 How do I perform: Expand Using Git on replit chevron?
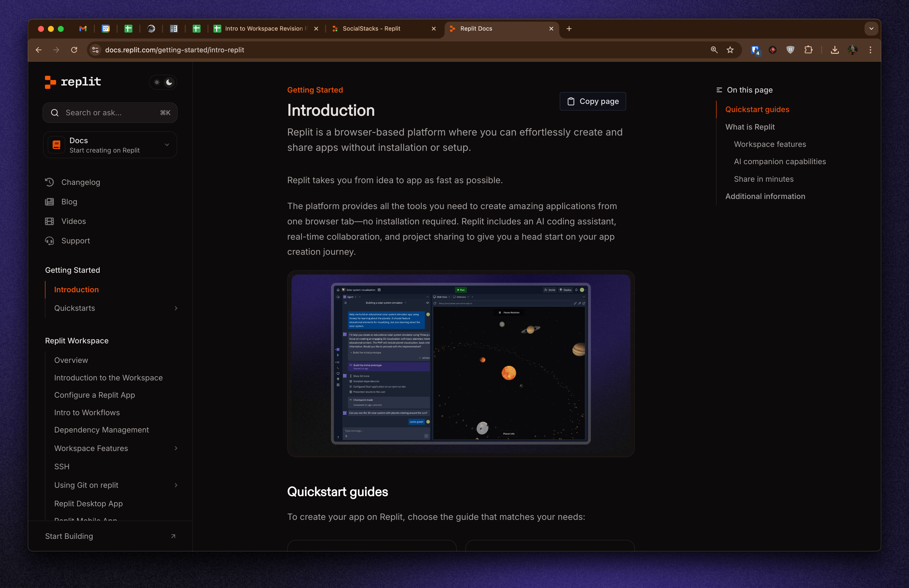176,485
